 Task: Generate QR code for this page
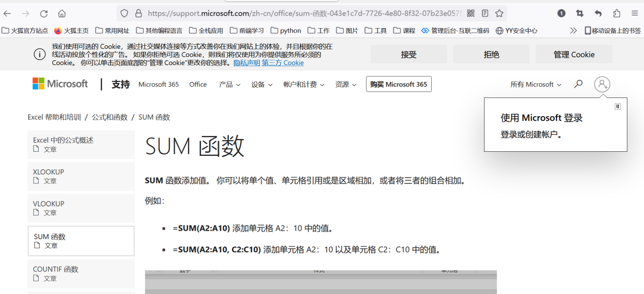click(x=470, y=14)
